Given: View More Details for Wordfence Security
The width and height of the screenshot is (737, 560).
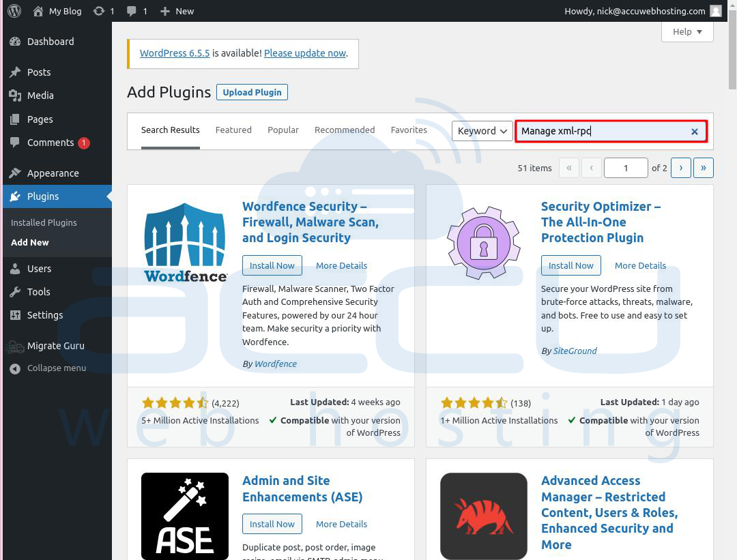Looking at the screenshot, I should click(342, 265).
